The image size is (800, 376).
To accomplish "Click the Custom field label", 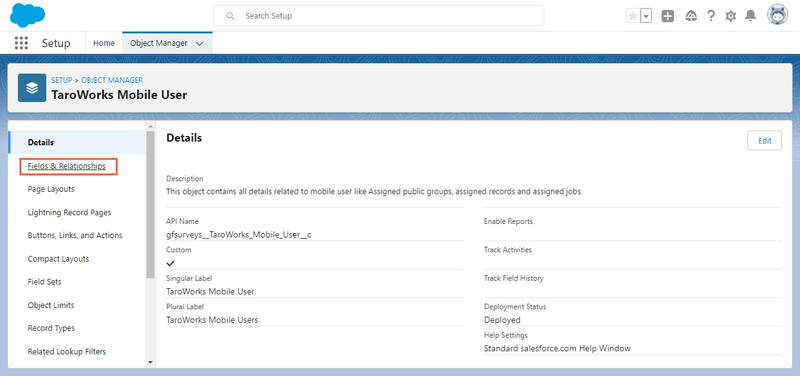I will tap(179, 250).
